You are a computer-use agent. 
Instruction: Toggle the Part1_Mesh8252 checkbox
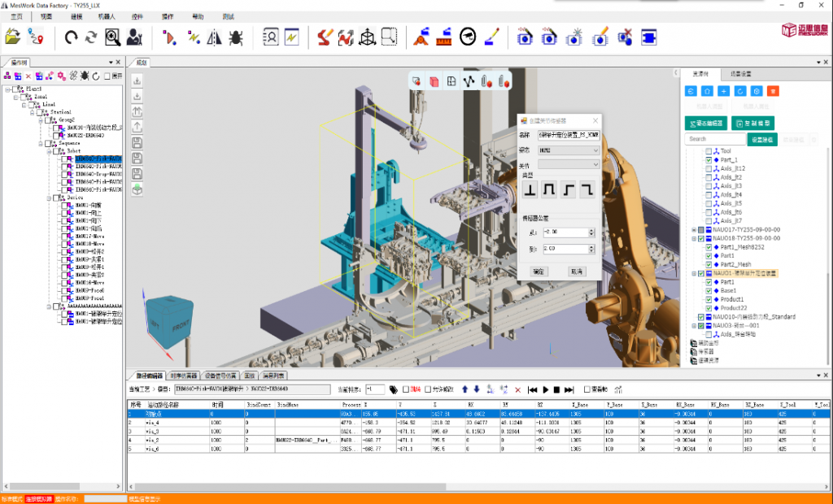tap(709, 247)
